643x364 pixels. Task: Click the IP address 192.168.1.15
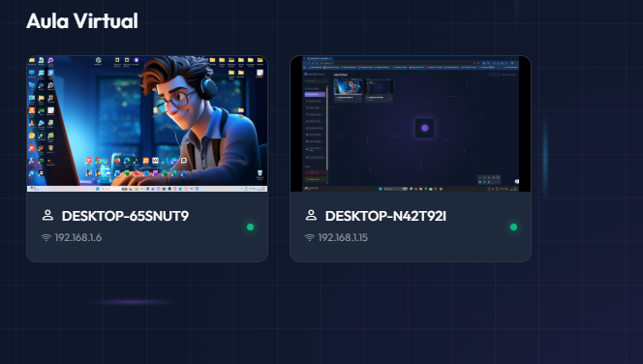[x=343, y=237]
